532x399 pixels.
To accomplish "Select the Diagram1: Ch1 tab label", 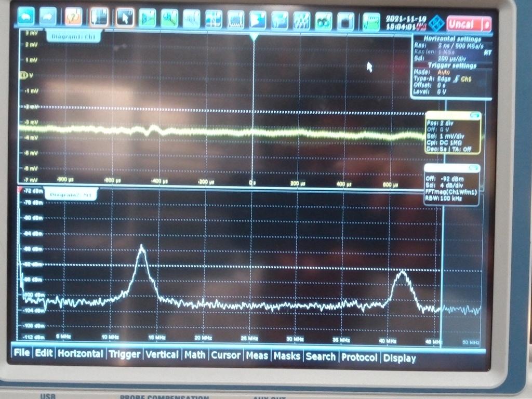I will [x=73, y=37].
